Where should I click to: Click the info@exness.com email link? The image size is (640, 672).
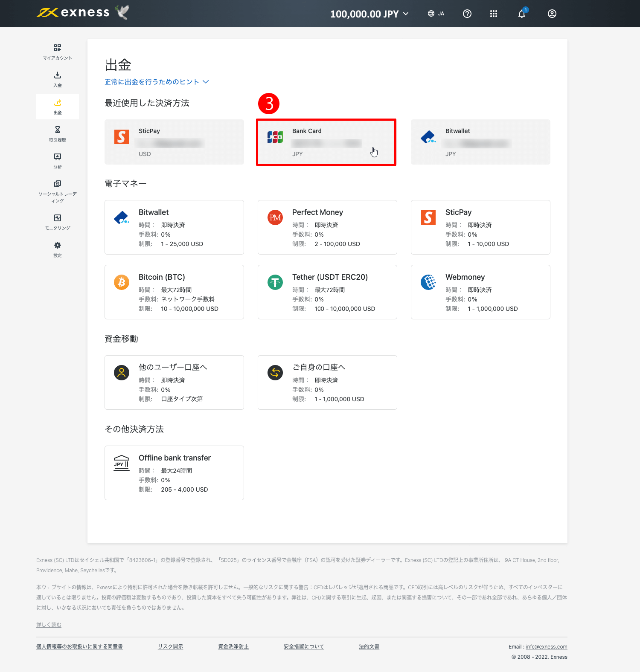[547, 647]
